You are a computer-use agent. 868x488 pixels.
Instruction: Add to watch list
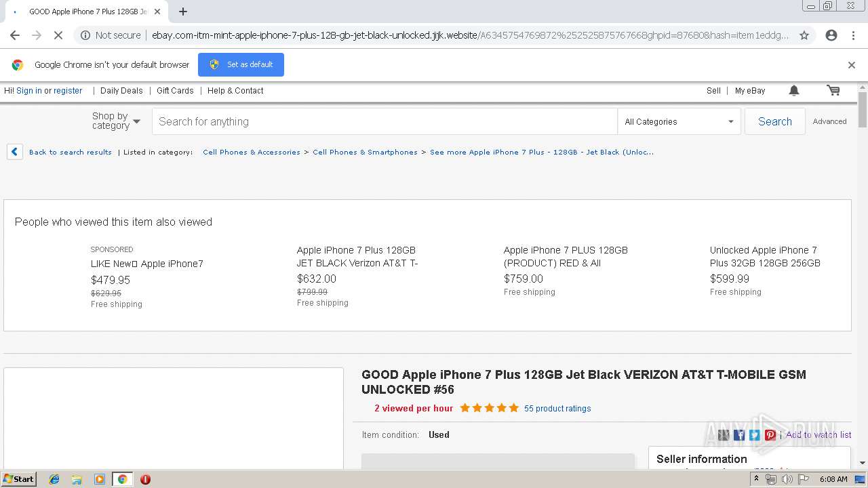click(x=818, y=435)
